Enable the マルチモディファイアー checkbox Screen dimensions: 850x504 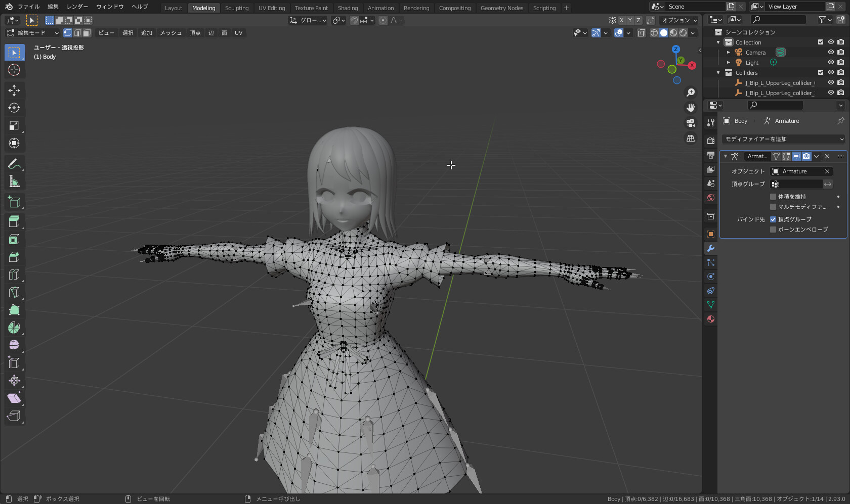tap(773, 207)
